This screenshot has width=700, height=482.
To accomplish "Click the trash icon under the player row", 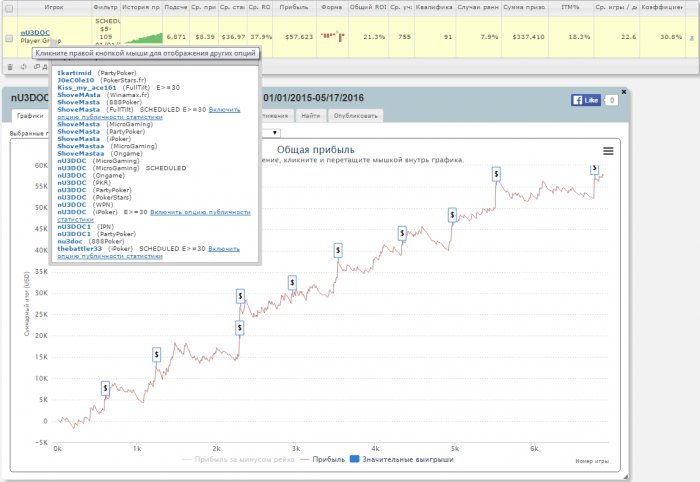I will 10,67.
